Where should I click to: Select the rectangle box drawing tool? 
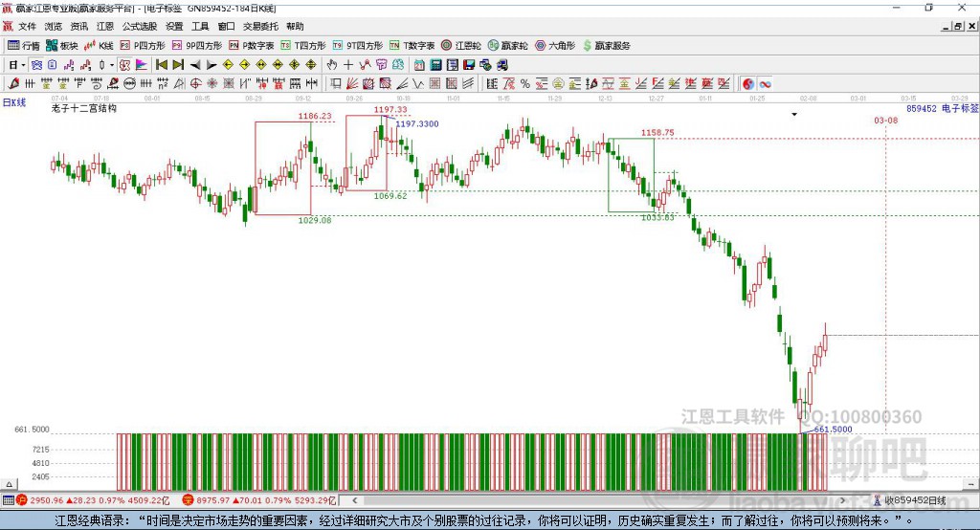[x=336, y=83]
